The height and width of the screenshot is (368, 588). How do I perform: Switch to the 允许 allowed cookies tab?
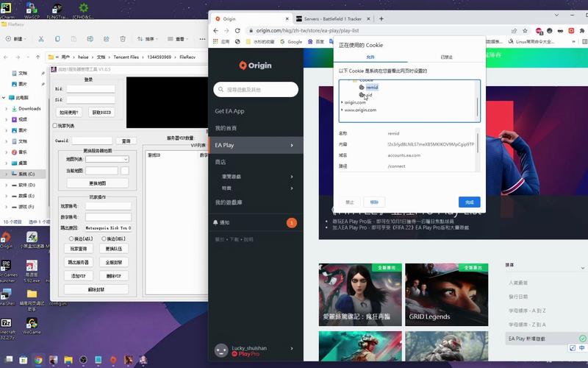[x=370, y=57]
